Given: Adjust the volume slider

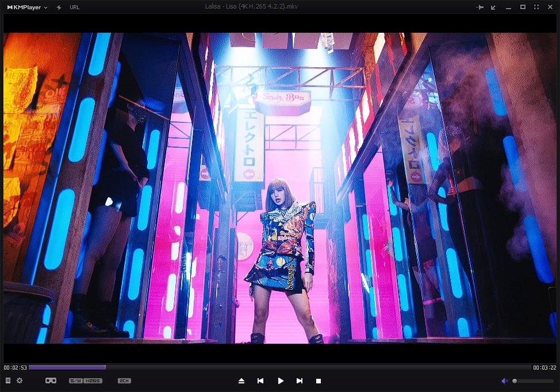Looking at the screenshot, I should click(534, 381).
